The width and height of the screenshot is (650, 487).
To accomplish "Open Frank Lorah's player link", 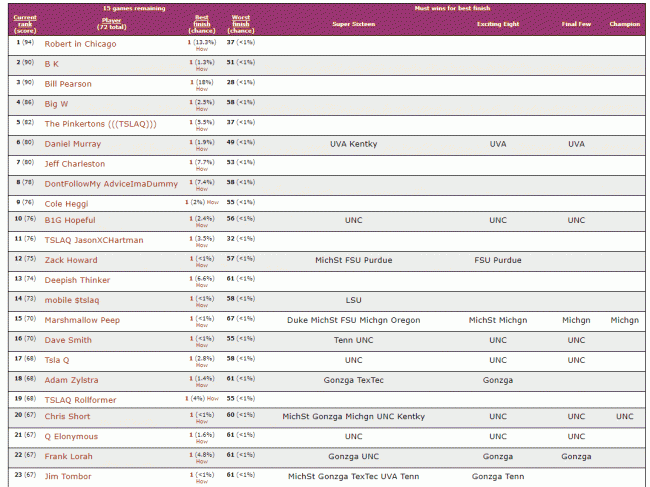I will [x=69, y=457].
